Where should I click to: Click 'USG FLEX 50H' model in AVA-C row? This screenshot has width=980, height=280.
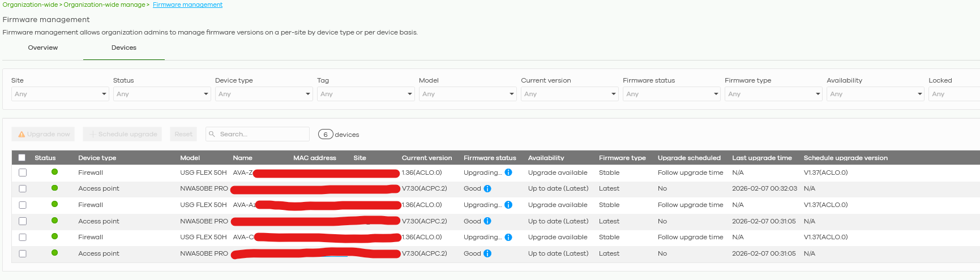tap(203, 237)
